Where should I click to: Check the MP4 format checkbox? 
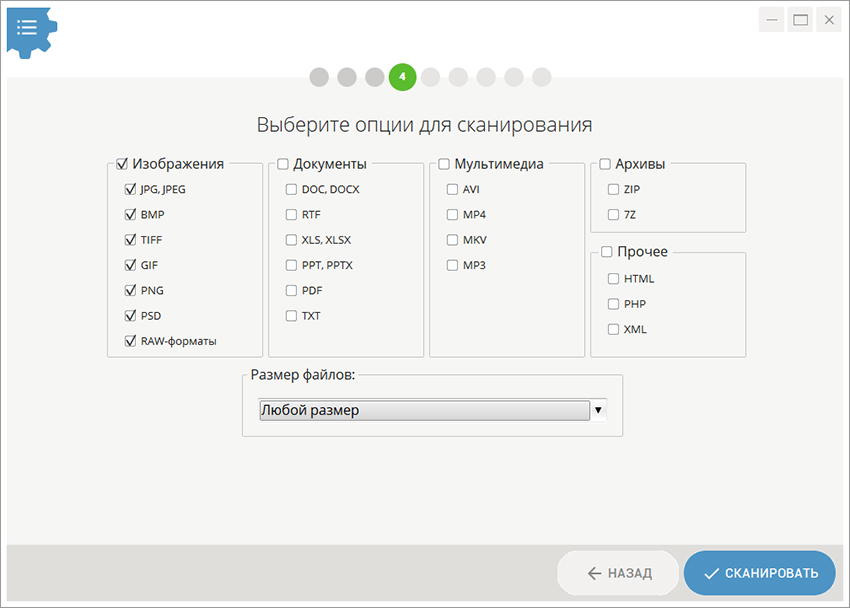[x=453, y=215]
